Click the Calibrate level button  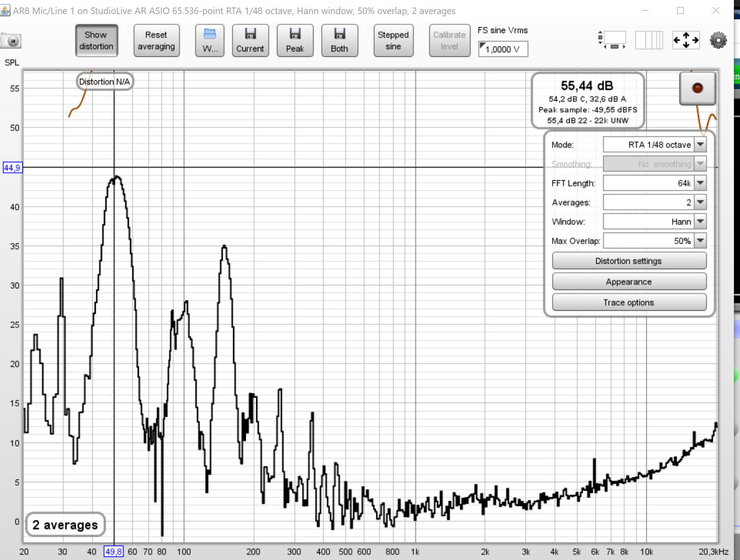click(449, 40)
